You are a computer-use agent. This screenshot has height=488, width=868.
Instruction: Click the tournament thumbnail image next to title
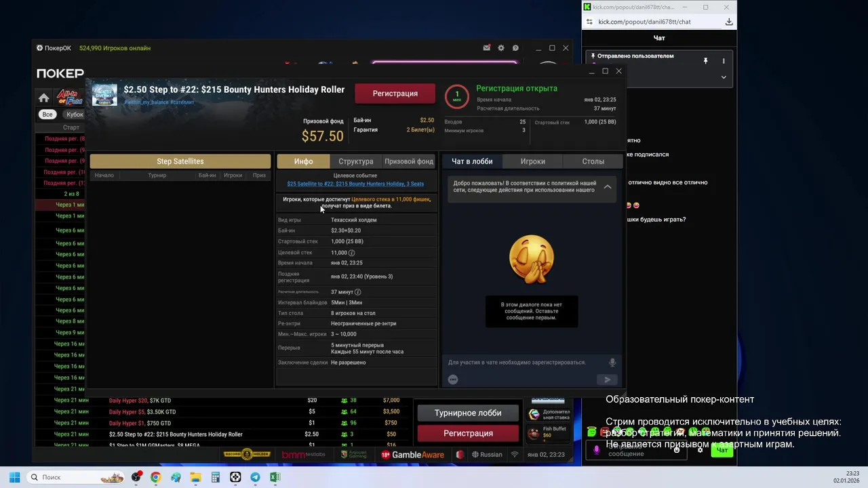(x=104, y=95)
